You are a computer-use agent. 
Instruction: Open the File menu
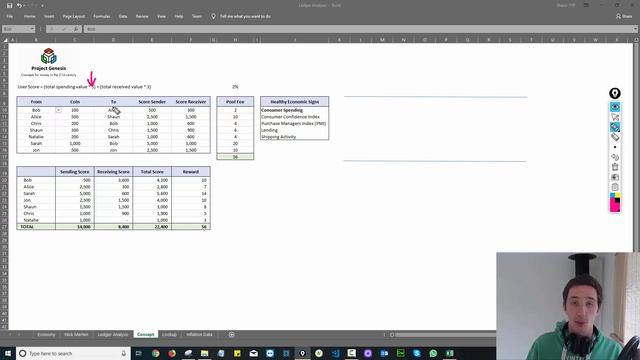[10, 16]
